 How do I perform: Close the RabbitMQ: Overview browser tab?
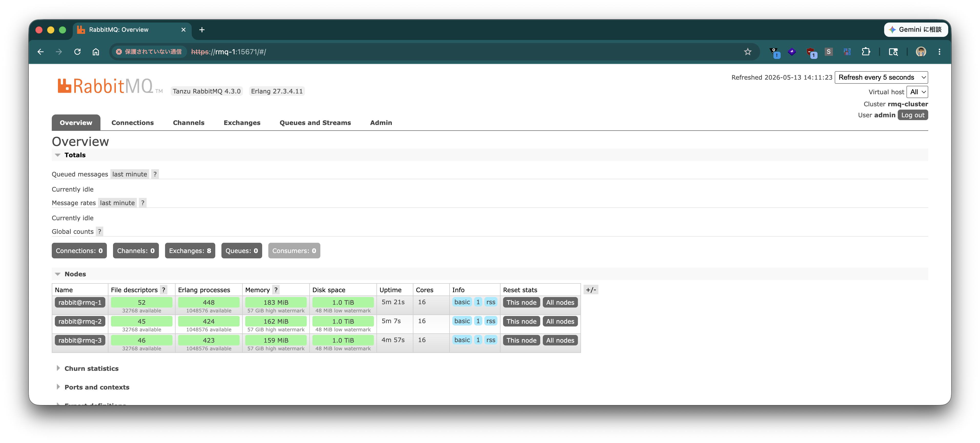click(x=183, y=30)
